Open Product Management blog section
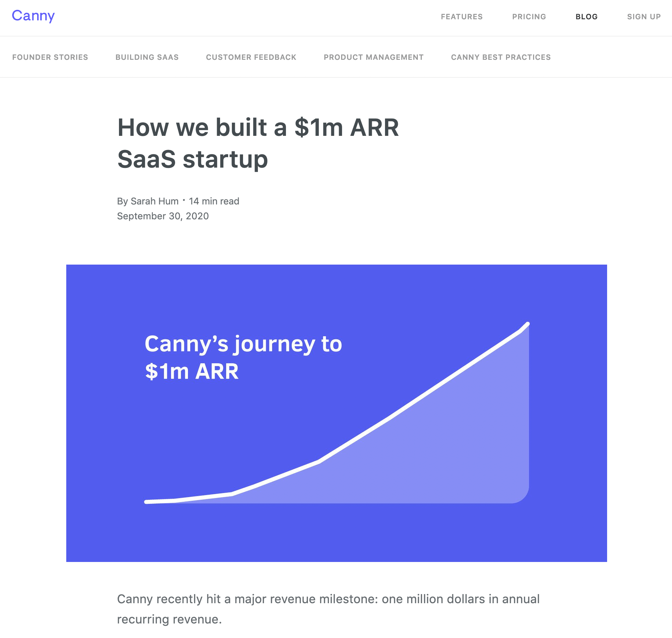 [373, 57]
